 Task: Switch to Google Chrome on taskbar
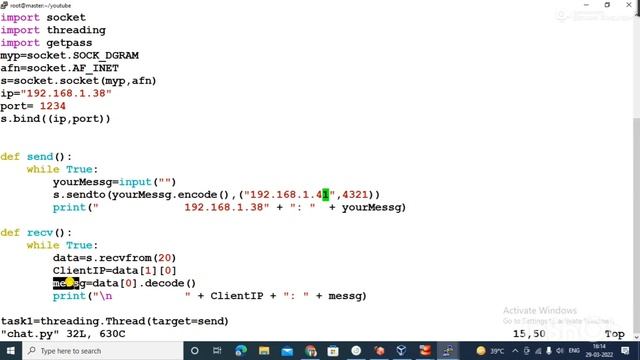click(x=310, y=351)
